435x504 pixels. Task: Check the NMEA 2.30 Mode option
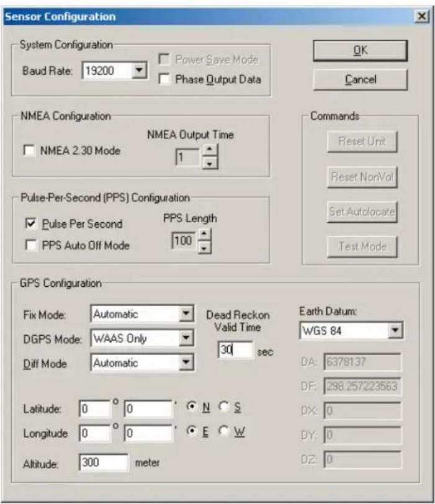29,150
